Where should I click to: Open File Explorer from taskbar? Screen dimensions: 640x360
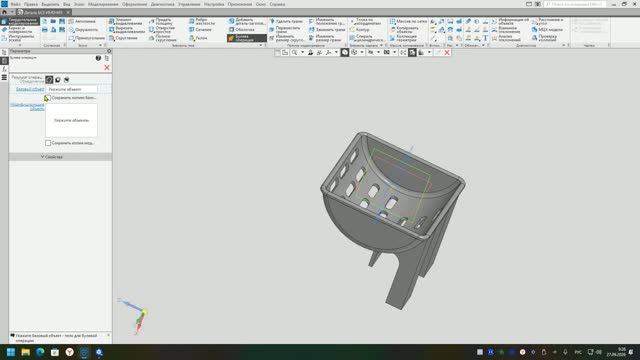26,352
